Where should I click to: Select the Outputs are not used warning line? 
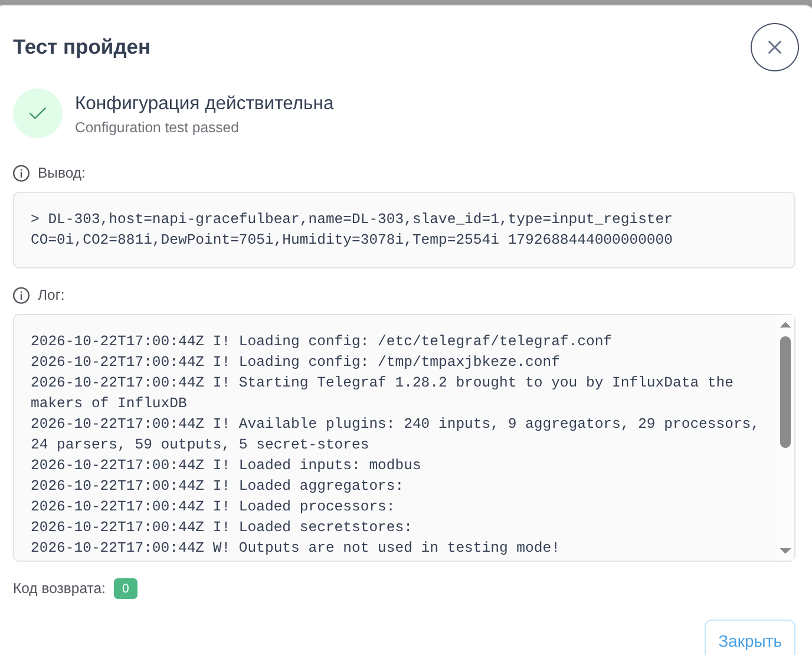pyautogui.click(x=295, y=548)
